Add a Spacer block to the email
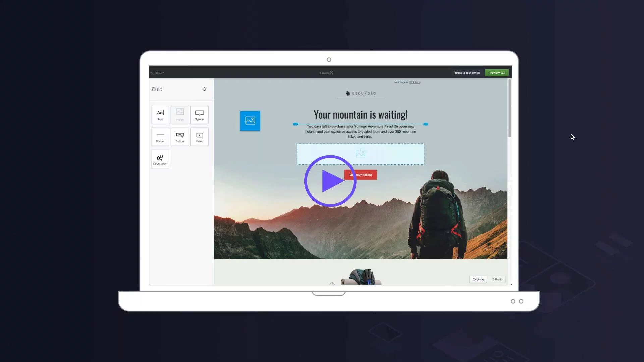Screen dimensions: 644x362 (199, 115)
